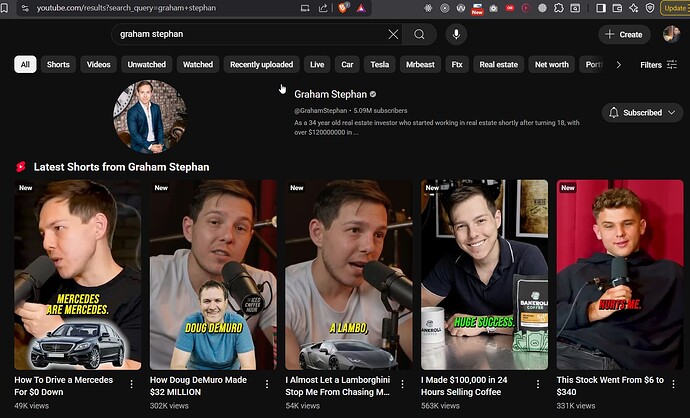Click the browser address bar URL
The image size is (690, 418).
(126, 8)
